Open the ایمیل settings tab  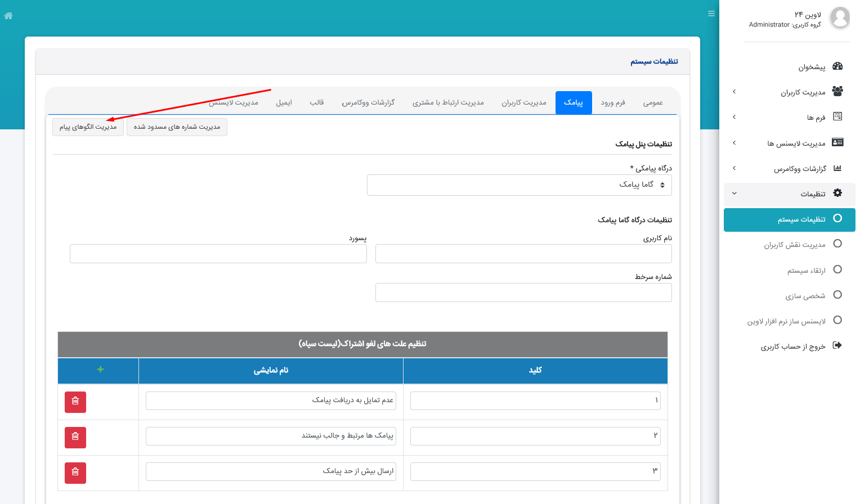tap(284, 102)
